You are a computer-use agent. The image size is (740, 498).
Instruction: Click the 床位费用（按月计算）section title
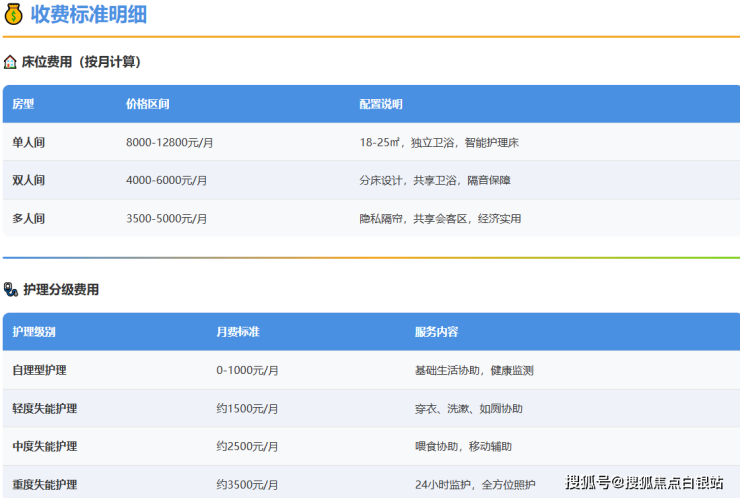pos(81,62)
